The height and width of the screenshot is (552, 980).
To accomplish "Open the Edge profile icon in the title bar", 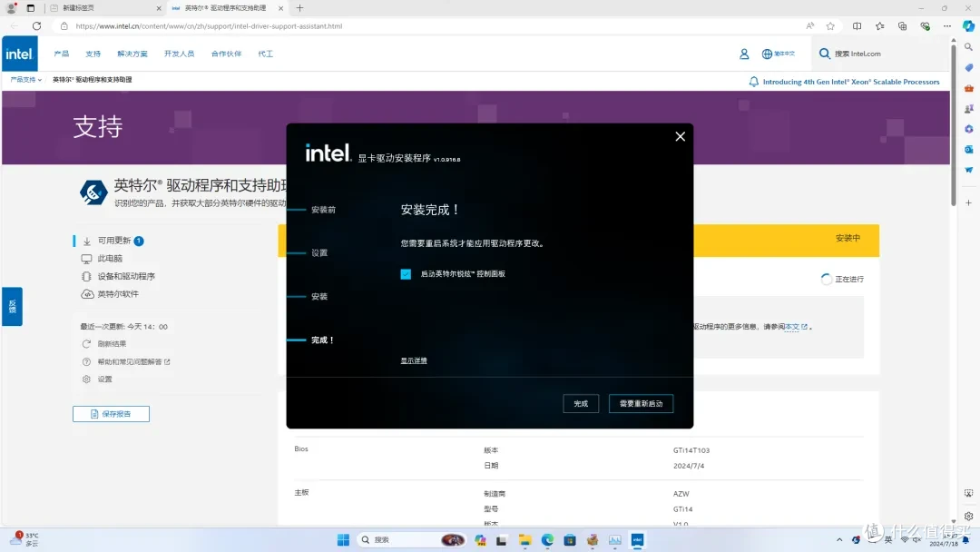I will (11, 8).
